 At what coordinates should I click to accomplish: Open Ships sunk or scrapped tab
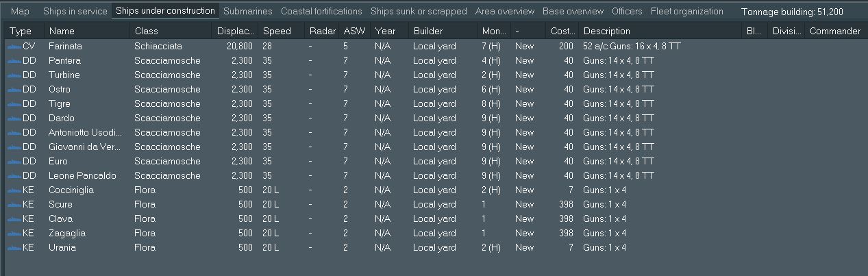point(419,12)
